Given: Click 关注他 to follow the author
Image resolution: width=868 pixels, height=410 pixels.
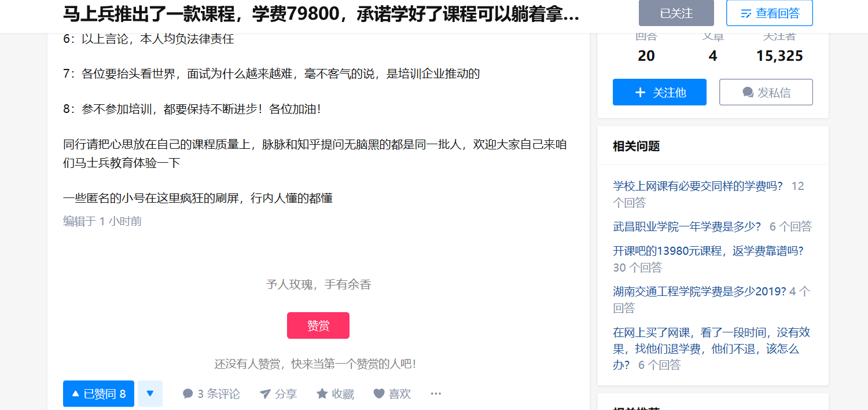Looking at the screenshot, I should (x=659, y=92).
